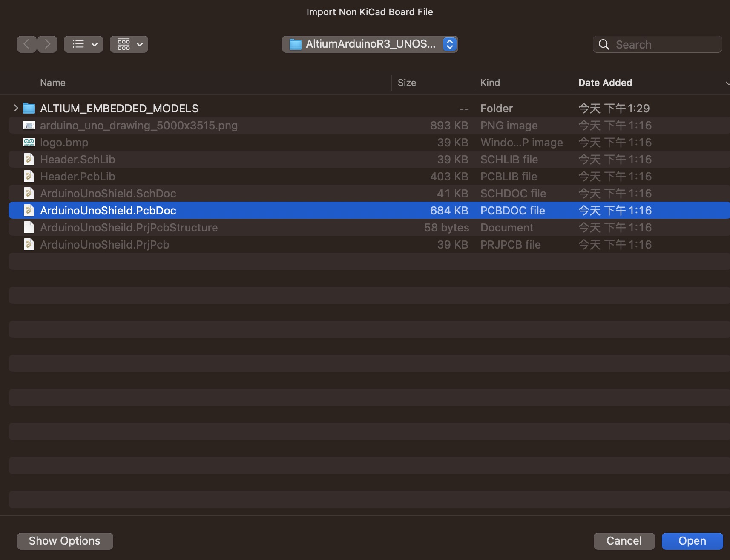Select arduino_uno_drawing_5000x3515.png file name
This screenshot has width=730, height=560.
(139, 126)
